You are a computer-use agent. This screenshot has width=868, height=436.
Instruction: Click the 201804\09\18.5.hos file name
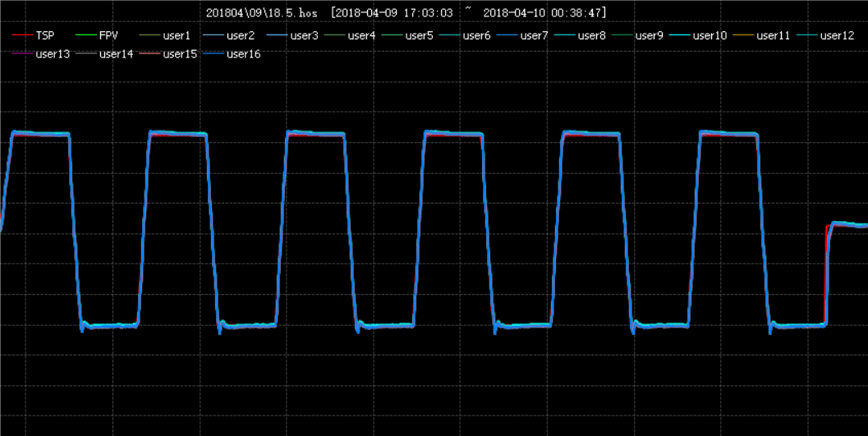coord(262,12)
